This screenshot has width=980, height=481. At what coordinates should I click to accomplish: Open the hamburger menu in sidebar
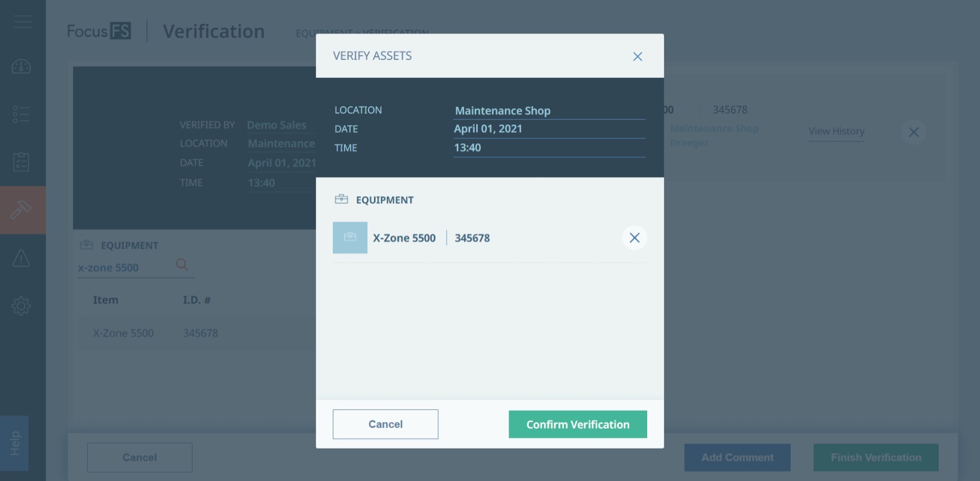click(23, 22)
